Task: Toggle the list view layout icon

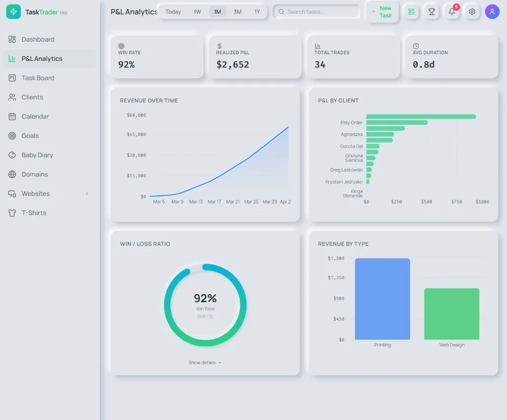Action: 411,12
